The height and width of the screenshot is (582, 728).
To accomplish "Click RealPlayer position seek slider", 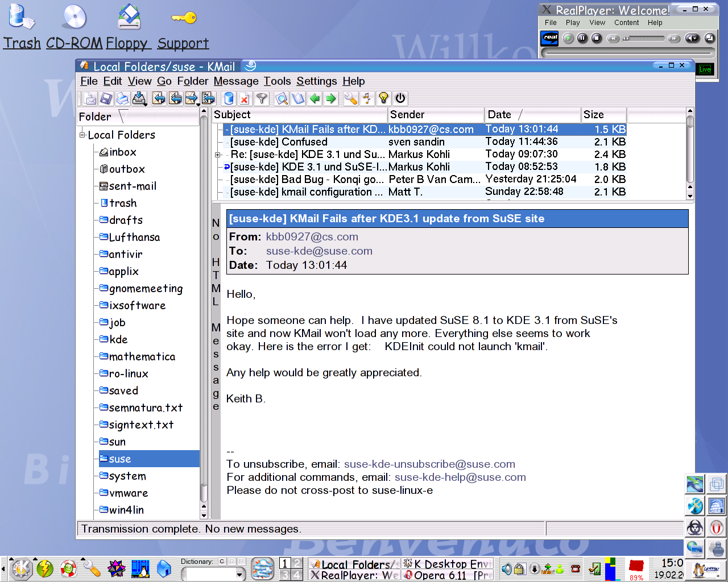I will [643, 39].
